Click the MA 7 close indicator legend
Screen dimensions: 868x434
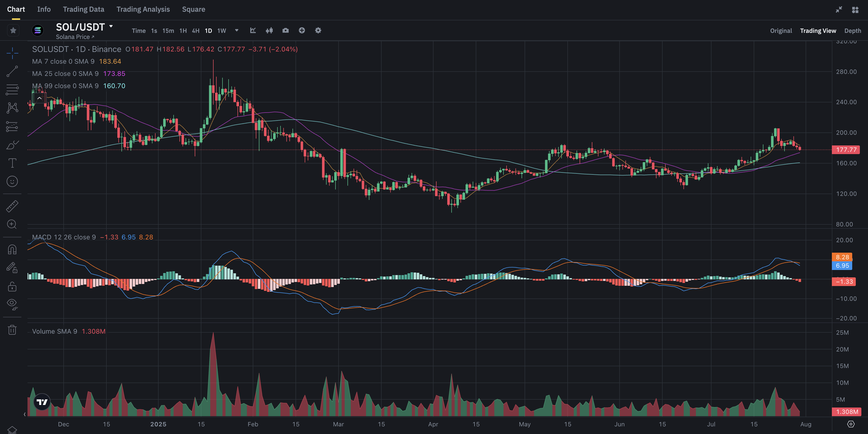pos(63,61)
